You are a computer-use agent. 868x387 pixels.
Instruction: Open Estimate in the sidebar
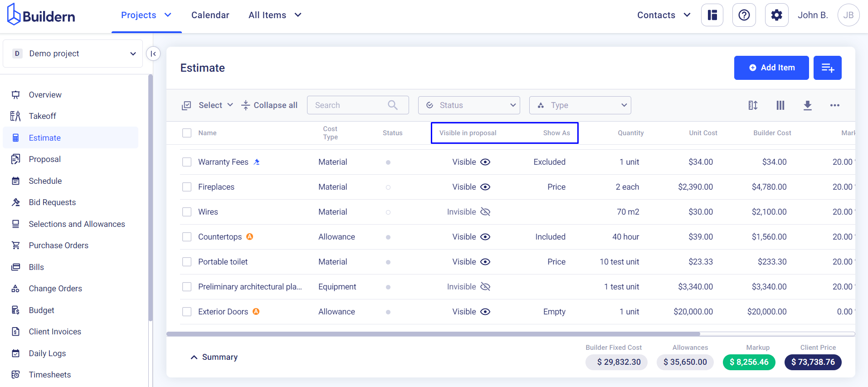(x=71, y=137)
